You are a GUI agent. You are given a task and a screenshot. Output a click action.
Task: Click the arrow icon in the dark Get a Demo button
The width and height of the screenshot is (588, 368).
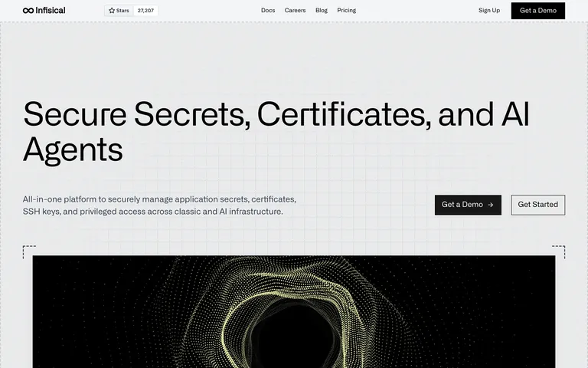click(491, 205)
